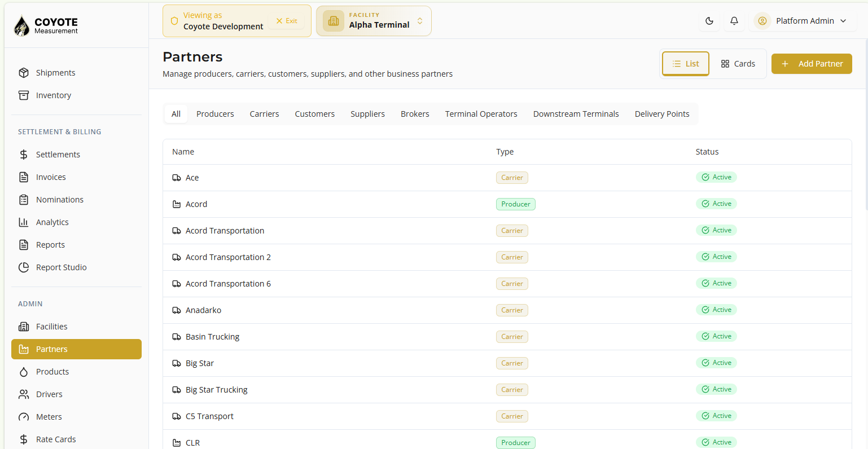Filter by Terminal Operators tab

click(481, 114)
